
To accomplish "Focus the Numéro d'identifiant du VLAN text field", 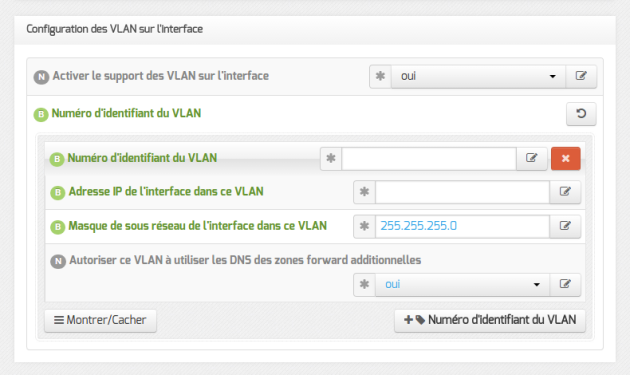I will coord(429,158).
